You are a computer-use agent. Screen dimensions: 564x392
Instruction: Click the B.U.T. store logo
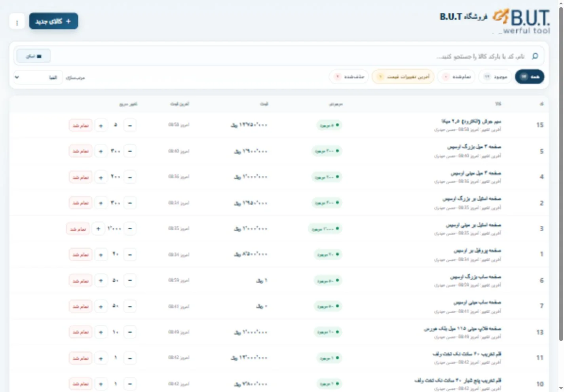point(521,22)
